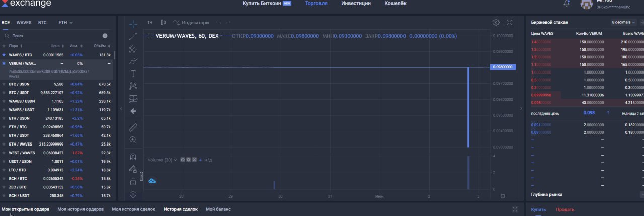Expand the ETH pairs dropdown
This screenshot has height=216, width=644.
(65, 23)
